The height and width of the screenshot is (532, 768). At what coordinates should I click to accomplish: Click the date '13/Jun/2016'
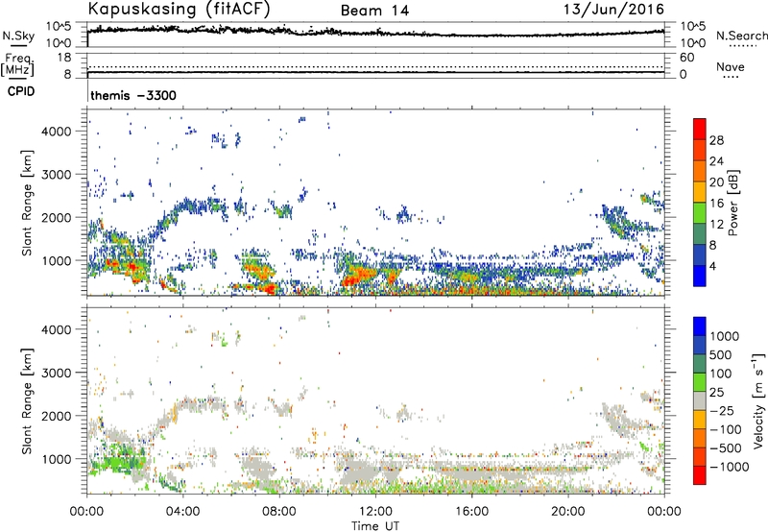coord(614,10)
